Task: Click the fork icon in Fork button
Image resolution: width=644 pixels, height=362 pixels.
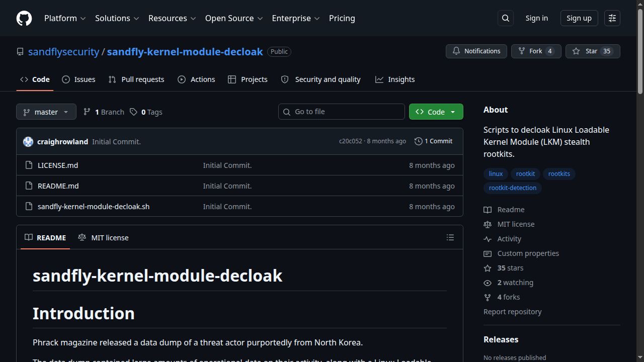Action: tap(522, 51)
